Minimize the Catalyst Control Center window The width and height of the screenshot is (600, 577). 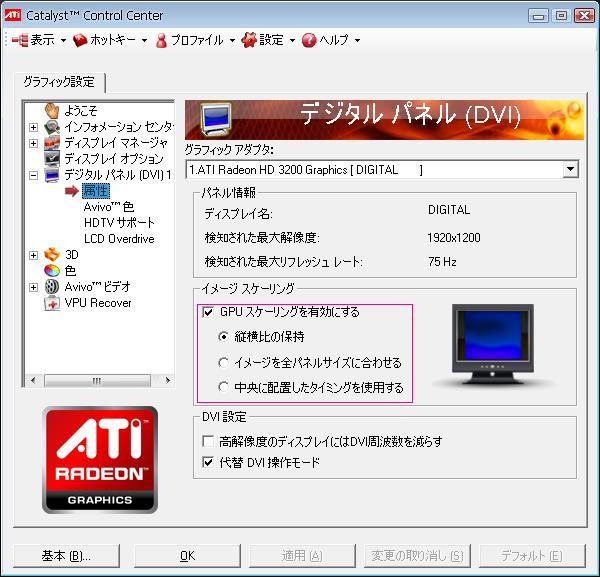click(538, 16)
